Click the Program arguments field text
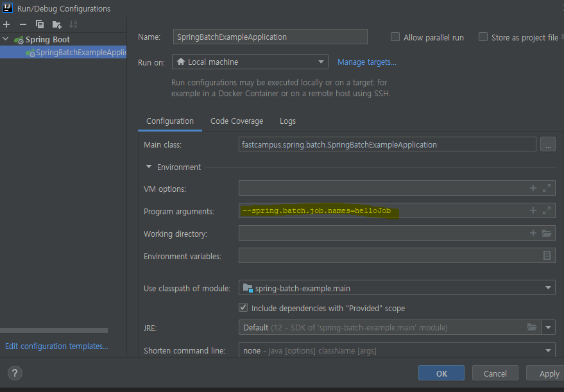This screenshot has width=564, height=392. [x=317, y=210]
